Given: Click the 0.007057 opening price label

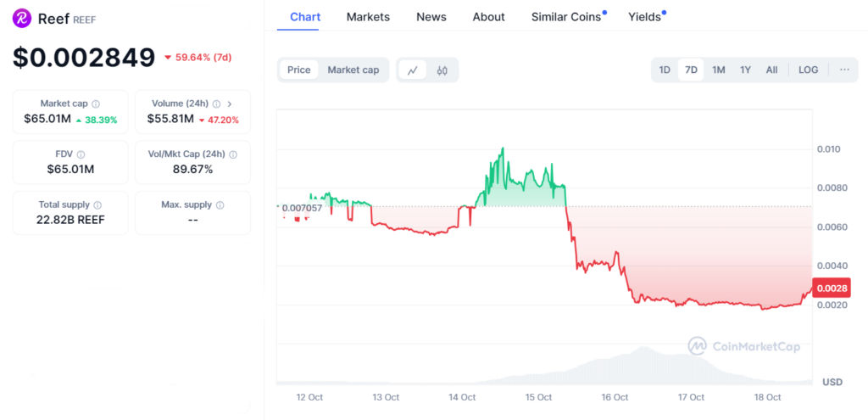Looking at the screenshot, I should tap(302, 209).
